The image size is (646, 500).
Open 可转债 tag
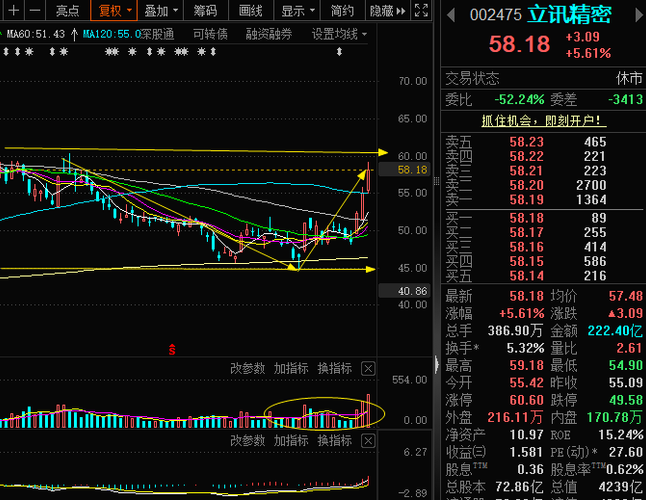210,34
